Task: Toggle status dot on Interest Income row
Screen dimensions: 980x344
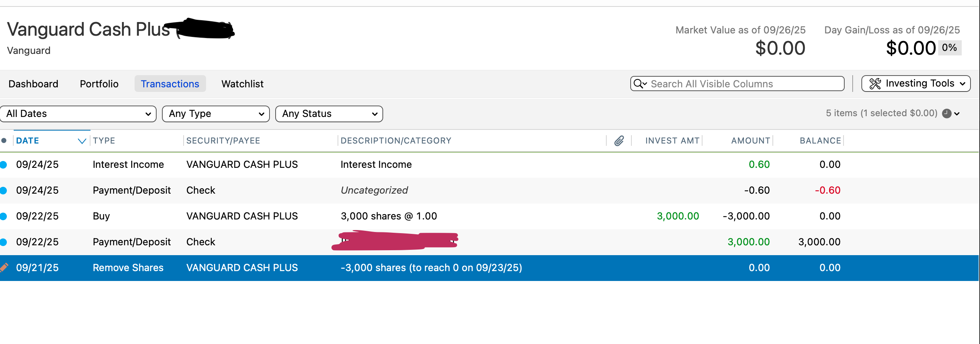Action: coord(3,164)
